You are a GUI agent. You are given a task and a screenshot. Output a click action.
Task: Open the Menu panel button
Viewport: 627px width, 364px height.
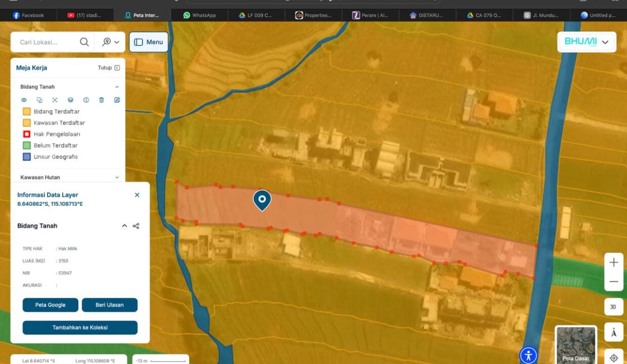tap(148, 42)
